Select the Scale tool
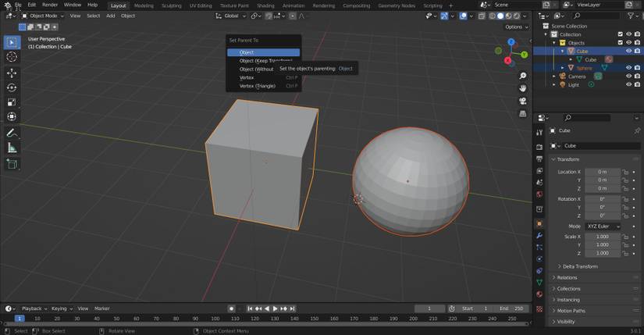The height and width of the screenshot is (335, 644). (12, 102)
